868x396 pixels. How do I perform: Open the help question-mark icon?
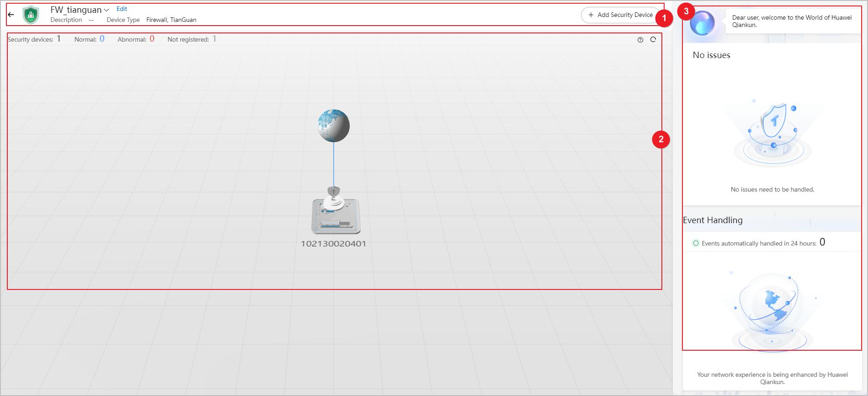[x=640, y=40]
